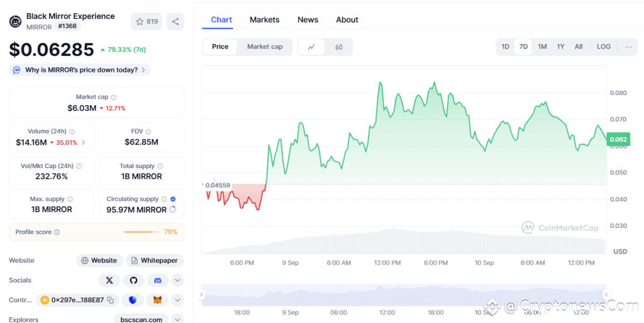Click the $62.85M FDV value
Image resolution: width=644 pixels, height=323 pixels.
[142, 142]
